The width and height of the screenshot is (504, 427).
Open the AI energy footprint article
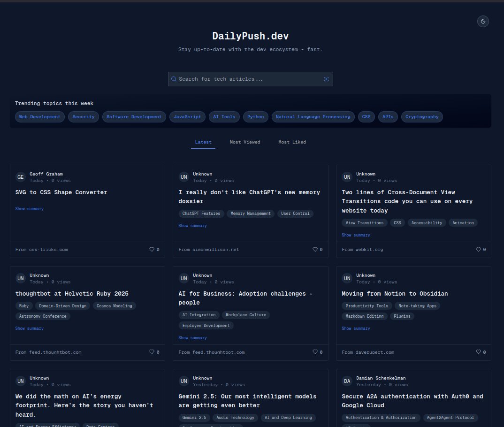pos(84,405)
